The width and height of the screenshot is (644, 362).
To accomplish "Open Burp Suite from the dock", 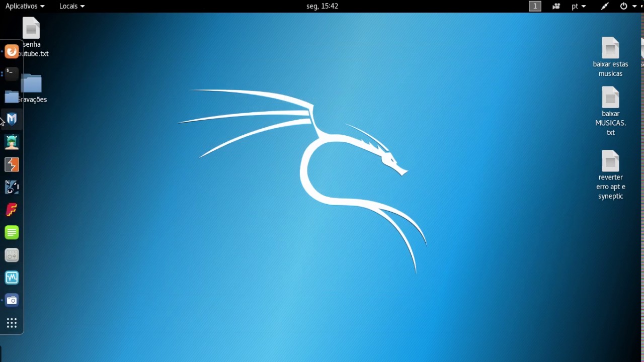I will point(12,164).
